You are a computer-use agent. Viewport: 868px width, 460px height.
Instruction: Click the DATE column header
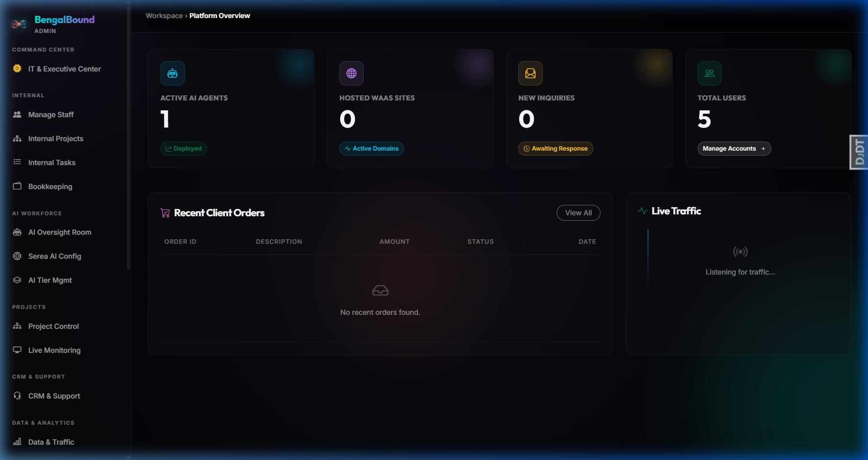(x=587, y=242)
